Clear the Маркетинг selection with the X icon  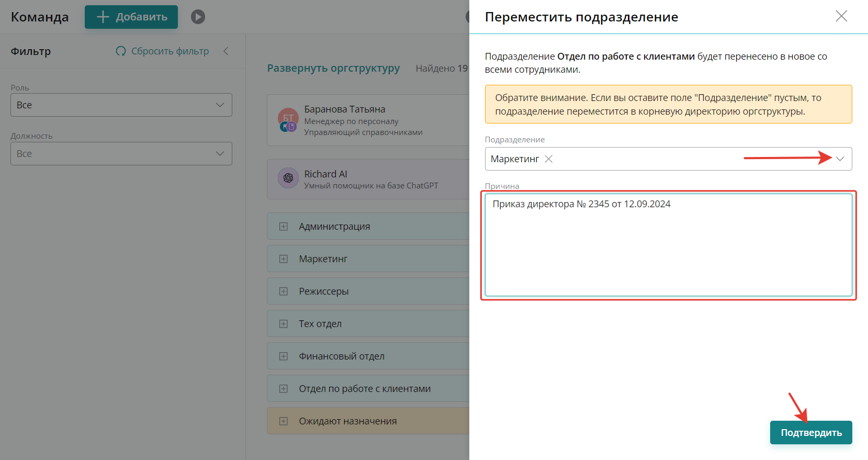point(548,159)
